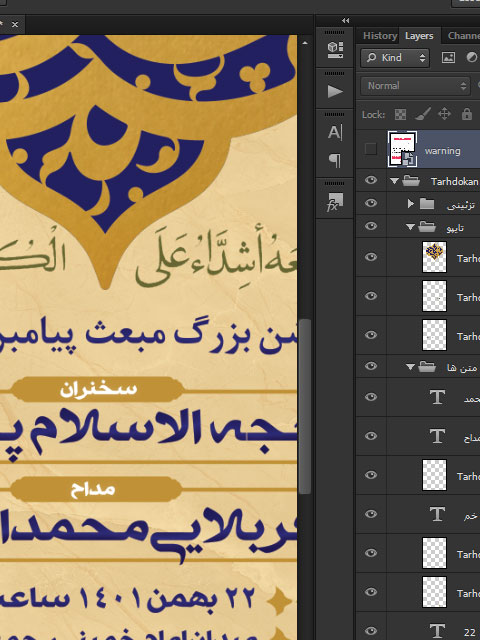Show the warning layer via visibility box
The height and width of the screenshot is (640, 480).
[371, 149]
